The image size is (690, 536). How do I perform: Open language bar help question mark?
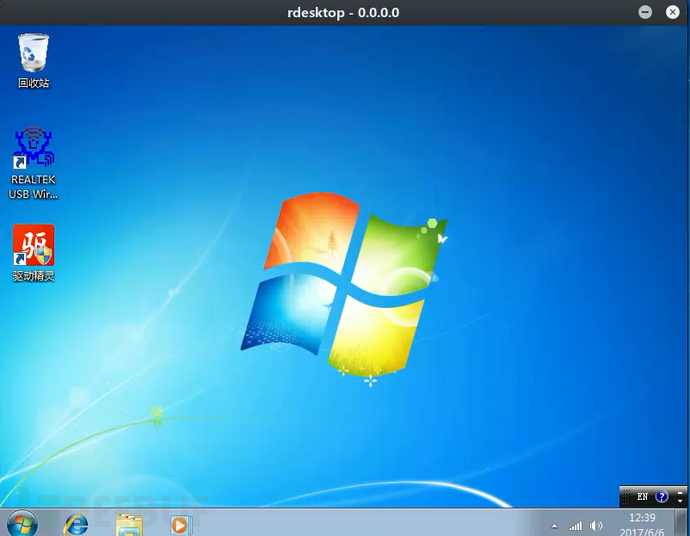[661, 497]
